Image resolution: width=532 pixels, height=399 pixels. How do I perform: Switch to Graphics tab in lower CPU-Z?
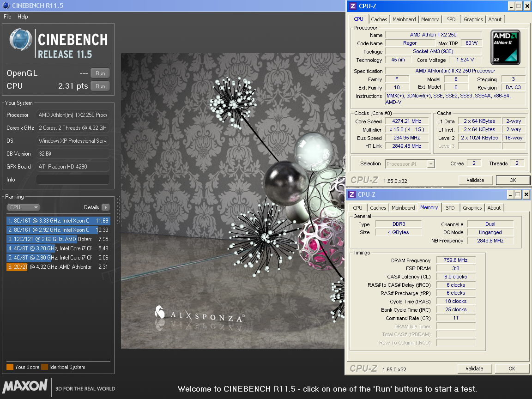[472, 208]
